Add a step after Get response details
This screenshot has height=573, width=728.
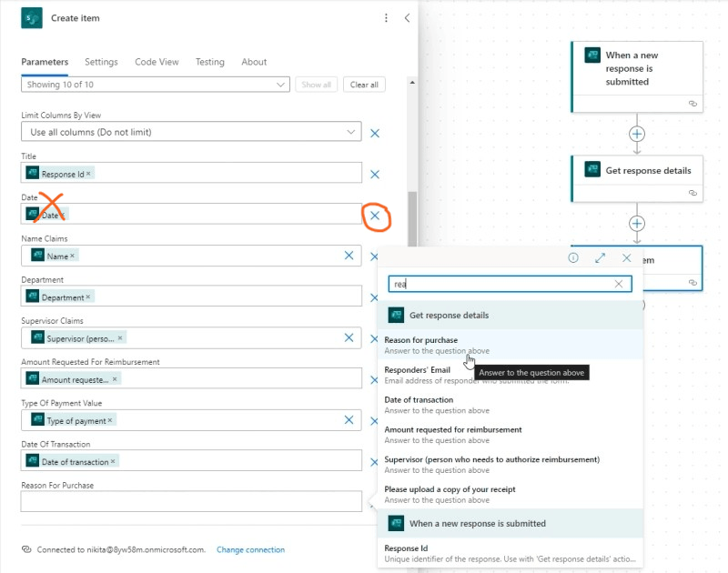636,224
